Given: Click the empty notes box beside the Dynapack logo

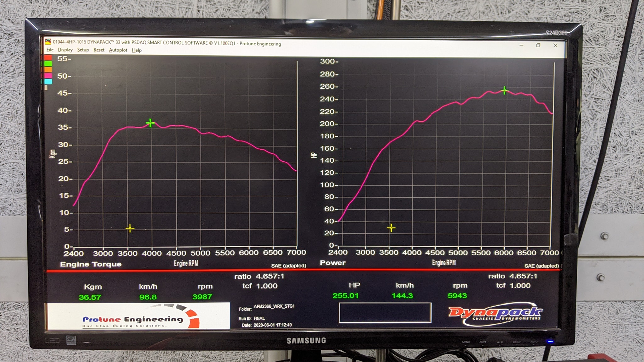Looking at the screenshot, I should [385, 313].
